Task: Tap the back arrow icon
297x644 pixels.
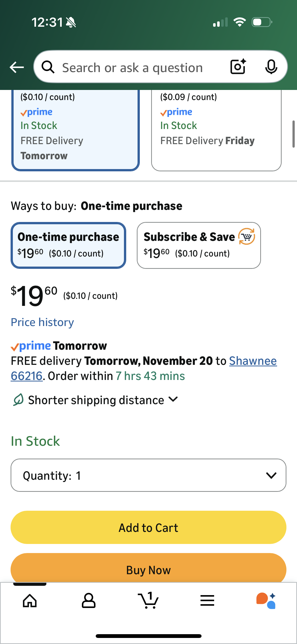Action: [17, 67]
